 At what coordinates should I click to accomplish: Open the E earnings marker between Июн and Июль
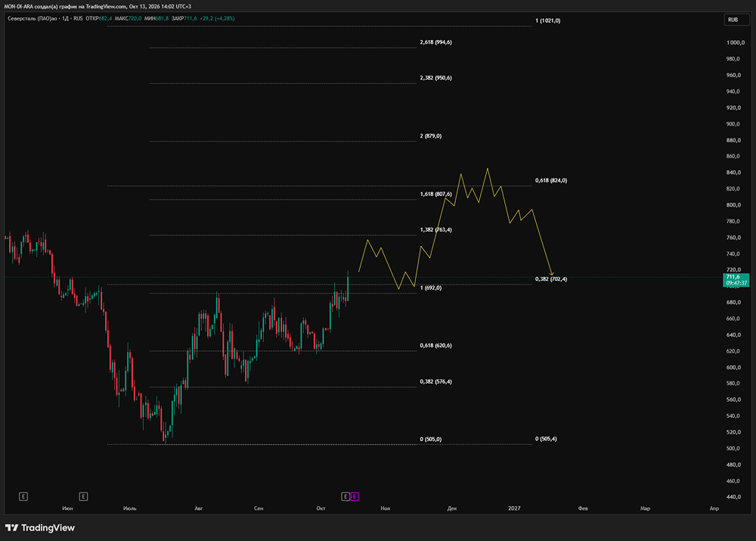83,496
